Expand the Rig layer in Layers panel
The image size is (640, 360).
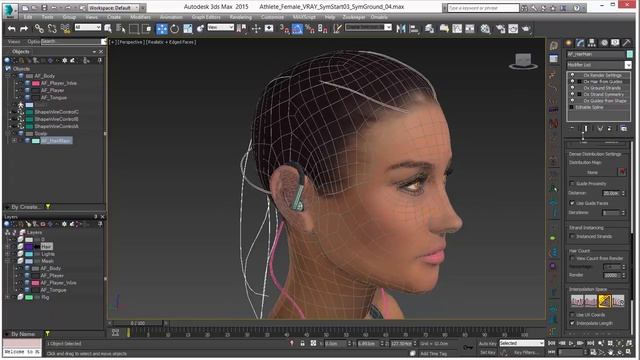(x=8, y=297)
